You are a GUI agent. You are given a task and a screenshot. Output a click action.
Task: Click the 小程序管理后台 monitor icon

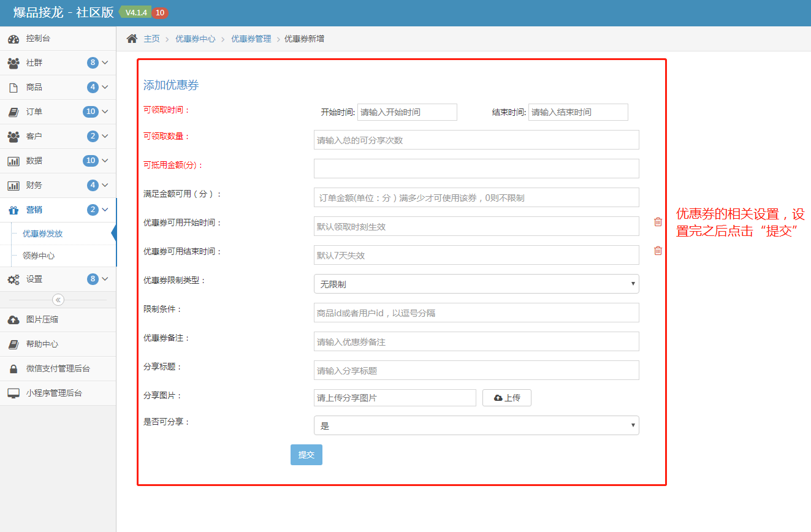[x=13, y=393]
